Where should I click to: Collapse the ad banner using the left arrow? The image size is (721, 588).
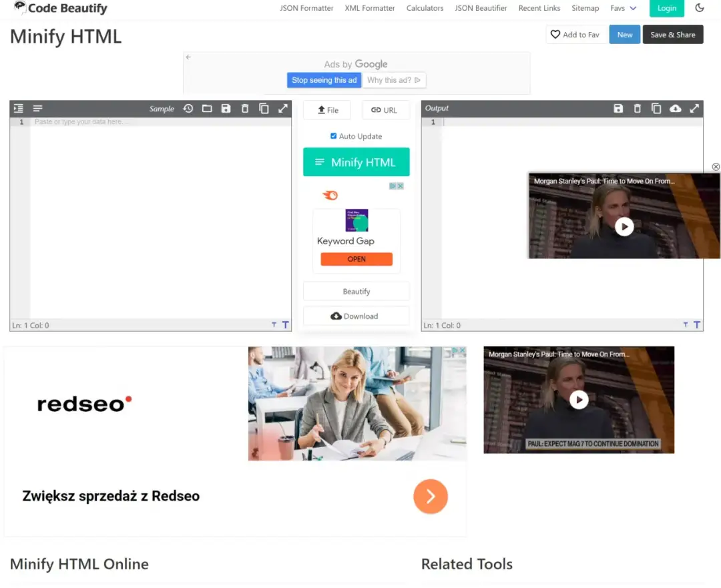[x=189, y=58]
